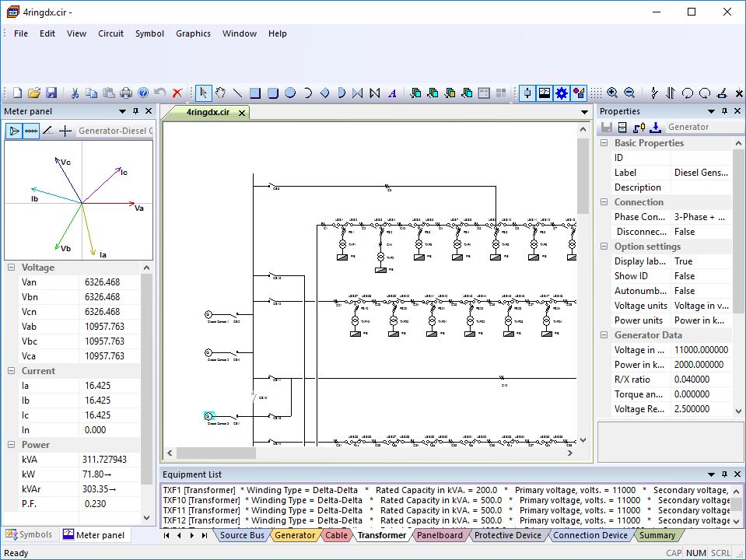Click the zoom out magnifier icon
This screenshot has height=560, width=746.
click(x=628, y=93)
